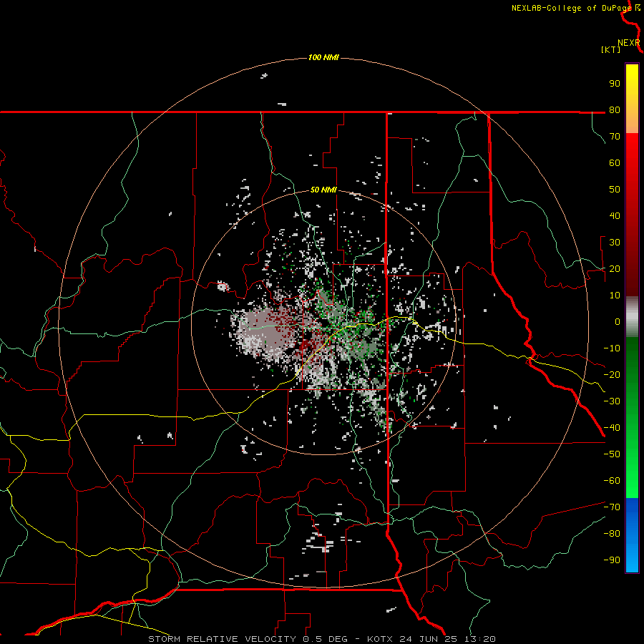Click the 10 value on the velocity scale

click(615, 296)
